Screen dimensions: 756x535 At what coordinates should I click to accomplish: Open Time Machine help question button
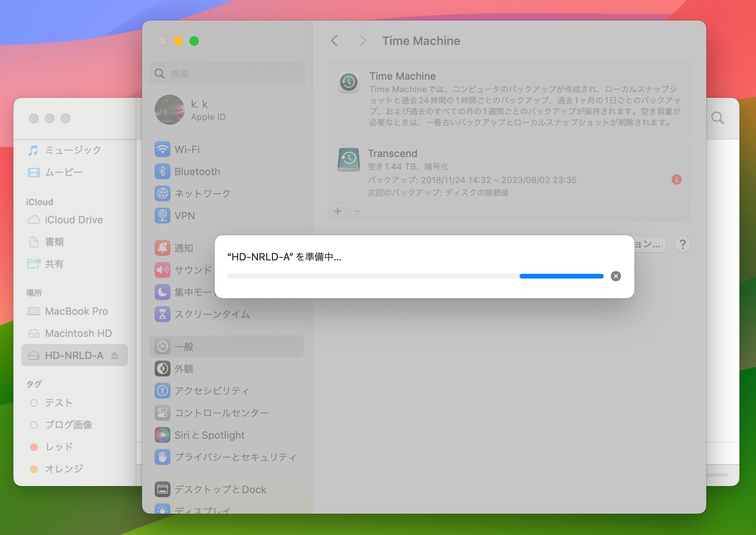tap(683, 244)
